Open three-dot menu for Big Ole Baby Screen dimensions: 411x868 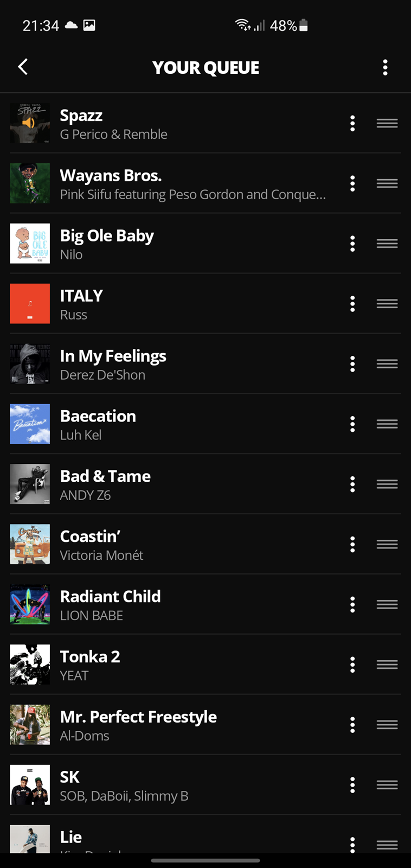(x=352, y=244)
